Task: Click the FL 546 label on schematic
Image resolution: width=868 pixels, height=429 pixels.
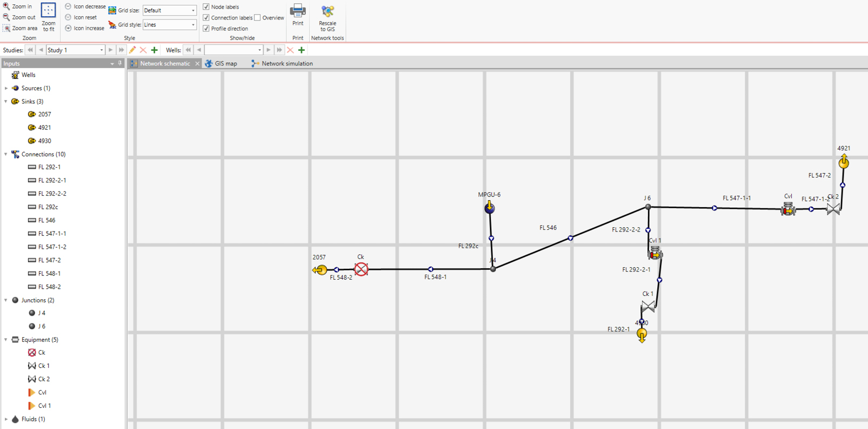Action: (x=548, y=228)
